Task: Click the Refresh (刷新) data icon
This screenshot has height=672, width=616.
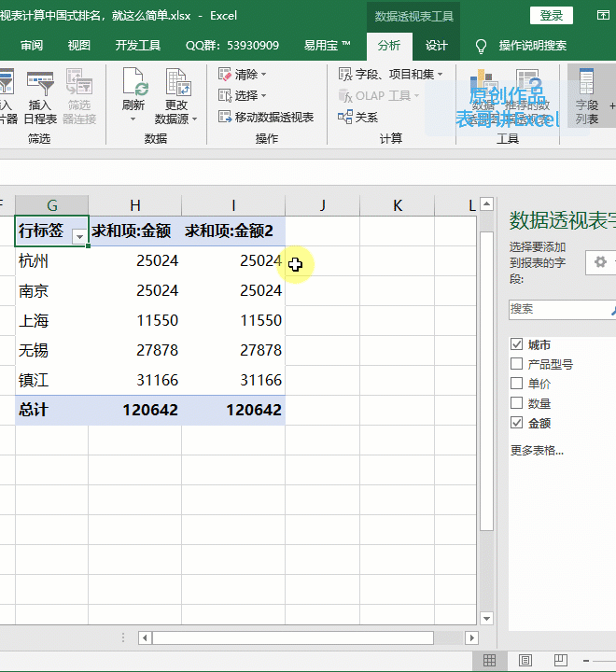Action: tap(134, 81)
